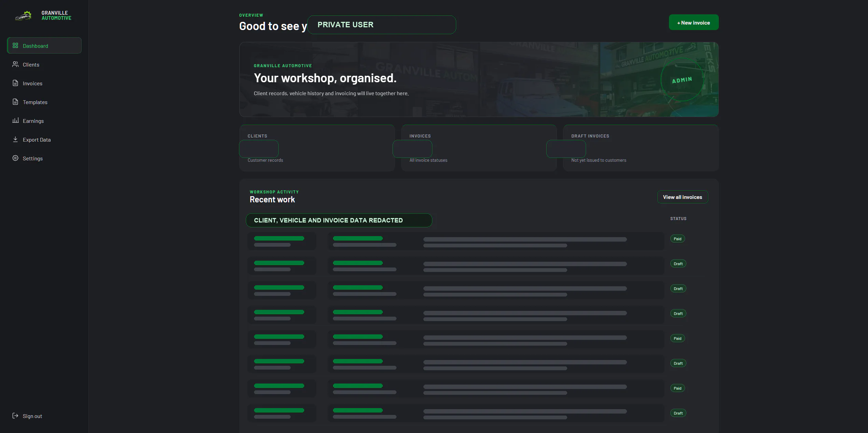Click the Invoices document icon
Viewport: 868px width, 433px height.
(x=15, y=83)
